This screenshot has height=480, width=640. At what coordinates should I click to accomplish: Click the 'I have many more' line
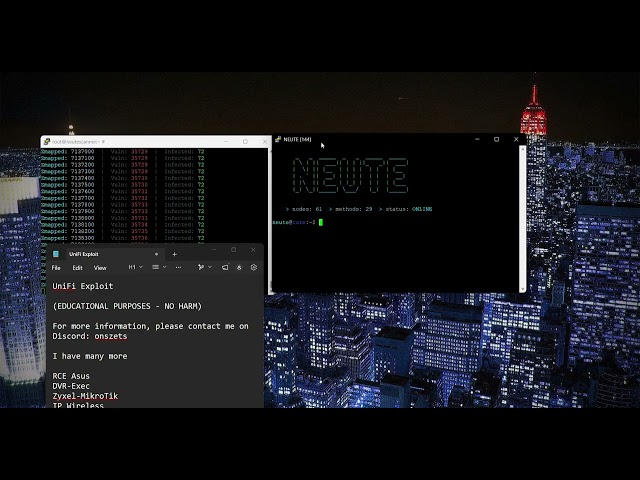(90, 356)
